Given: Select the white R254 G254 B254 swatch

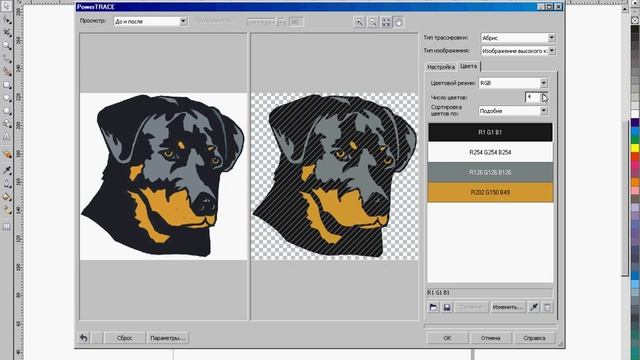Looking at the screenshot, I should [490, 152].
